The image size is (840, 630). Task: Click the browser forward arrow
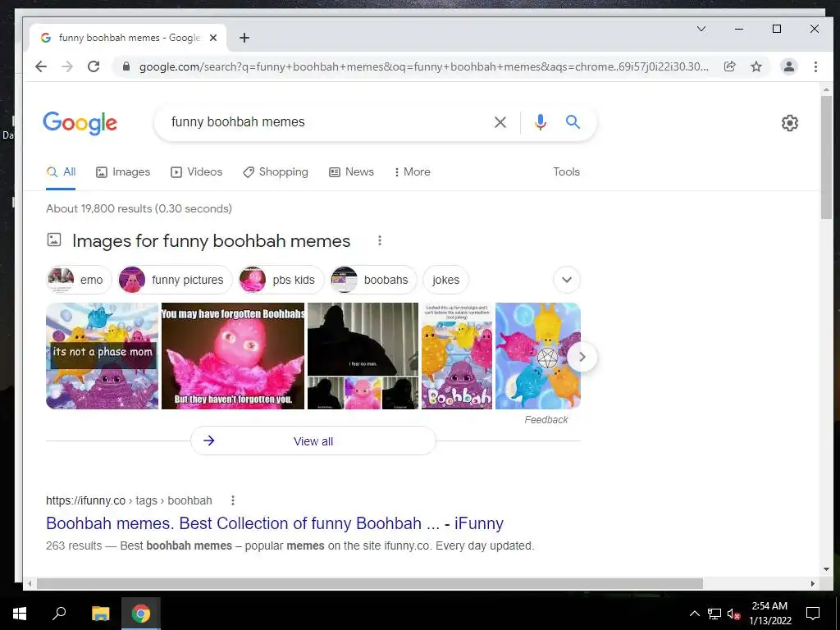(67, 66)
